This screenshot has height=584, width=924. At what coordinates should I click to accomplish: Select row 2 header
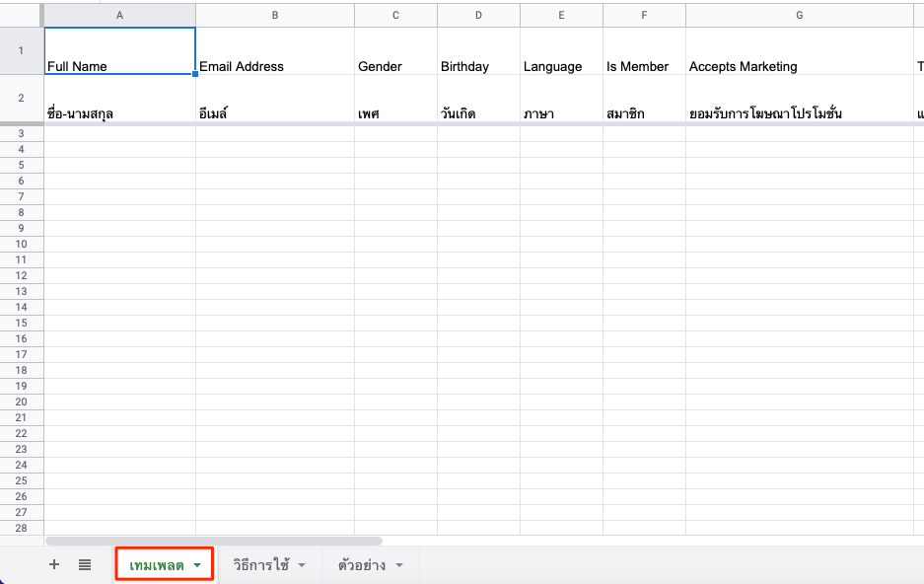(x=22, y=99)
